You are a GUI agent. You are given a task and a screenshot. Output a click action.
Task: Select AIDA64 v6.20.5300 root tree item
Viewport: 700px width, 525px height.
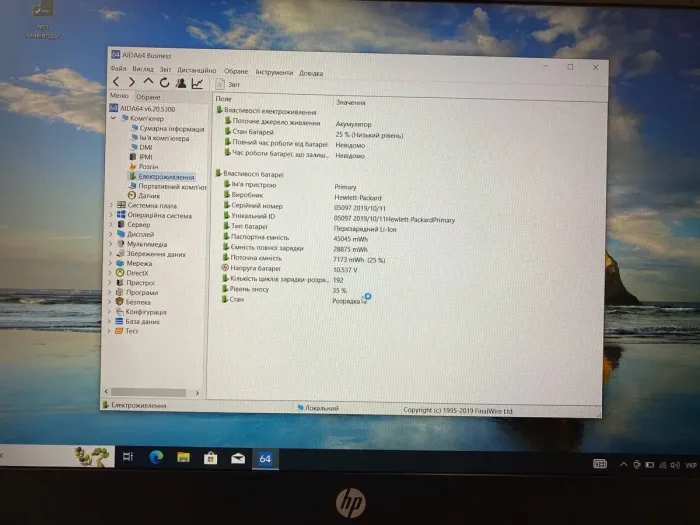point(143,108)
